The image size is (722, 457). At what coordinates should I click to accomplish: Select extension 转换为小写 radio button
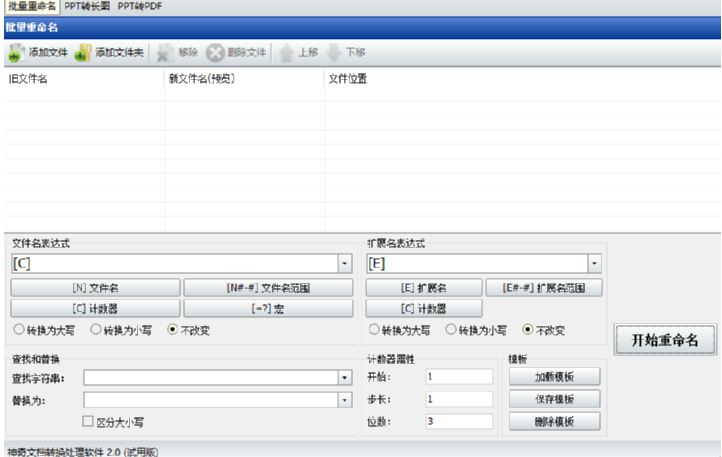[x=451, y=329]
